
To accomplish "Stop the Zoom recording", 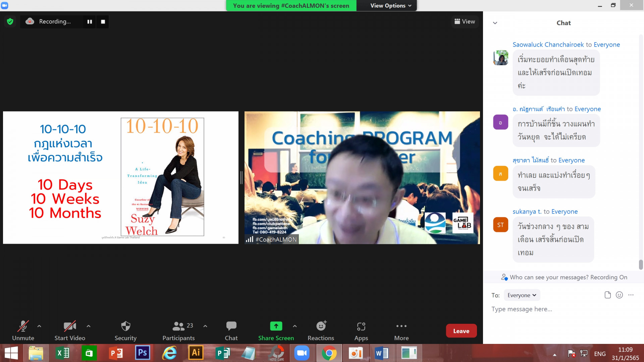I will point(103,21).
